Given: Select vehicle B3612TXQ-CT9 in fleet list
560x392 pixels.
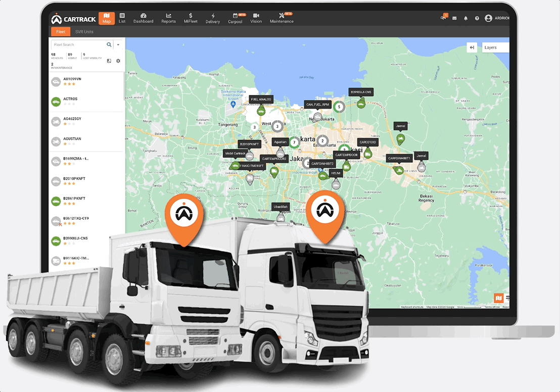Looking at the screenshot, I should pos(87,221).
